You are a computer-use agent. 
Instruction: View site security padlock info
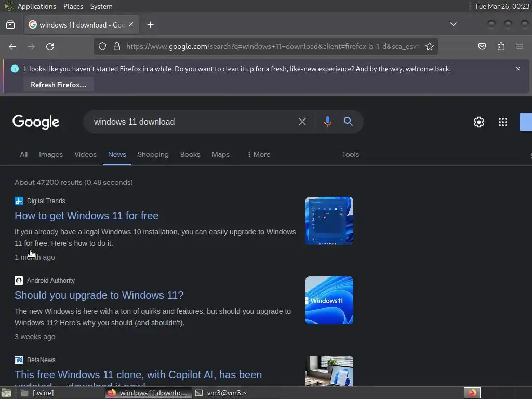tap(117, 46)
